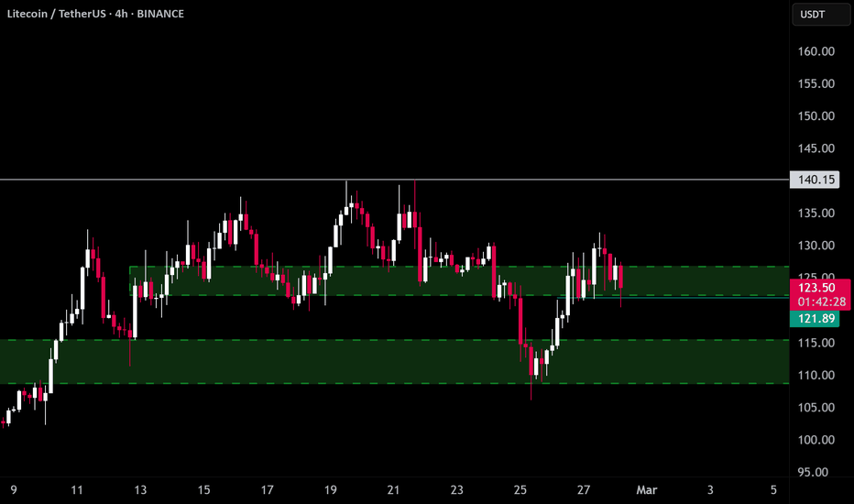
Task: Click the green 121.89 price label
Action: (816, 319)
